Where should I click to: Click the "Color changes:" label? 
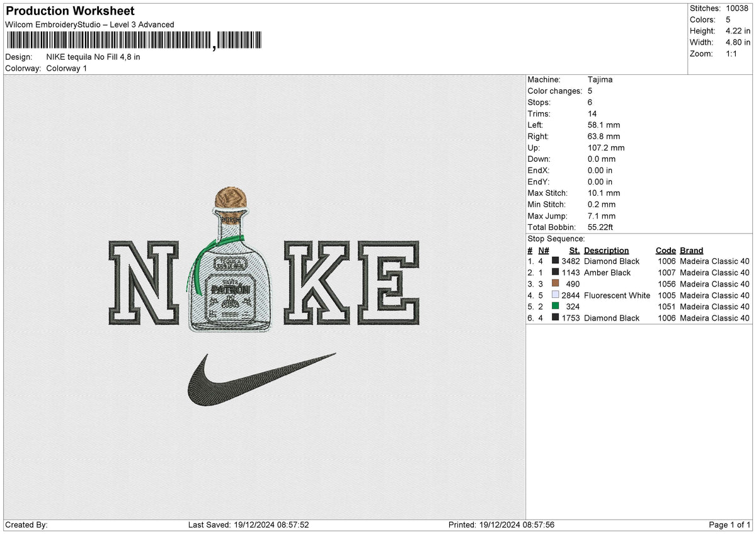coord(554,91)
